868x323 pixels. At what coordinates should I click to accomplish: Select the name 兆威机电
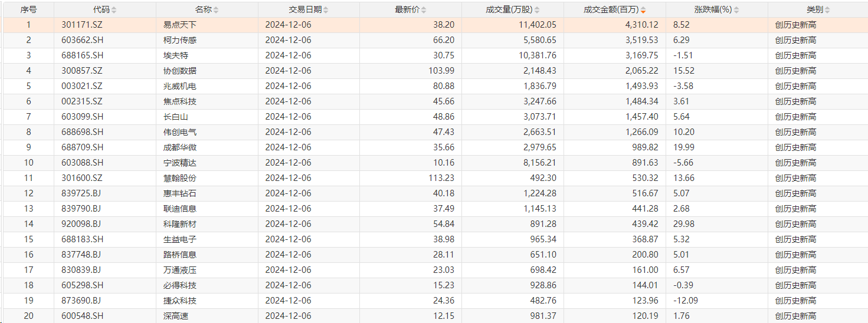click(180, 86)
